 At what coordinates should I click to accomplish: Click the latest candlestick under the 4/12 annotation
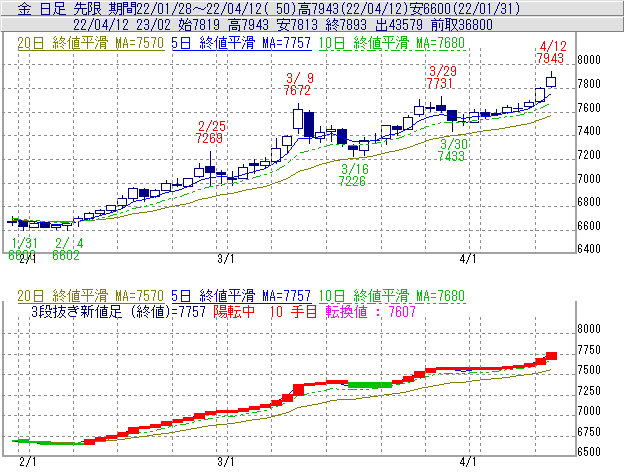[x=551, y=81]
